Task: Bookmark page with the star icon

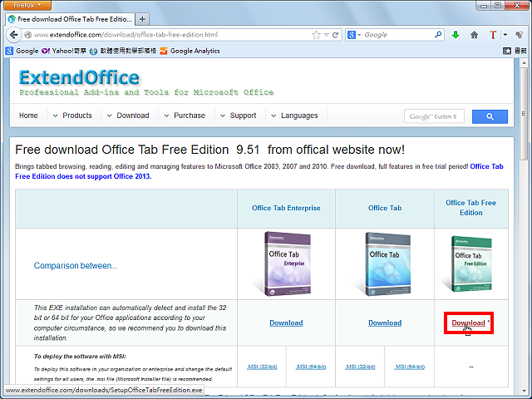Action: pos(316,35)
